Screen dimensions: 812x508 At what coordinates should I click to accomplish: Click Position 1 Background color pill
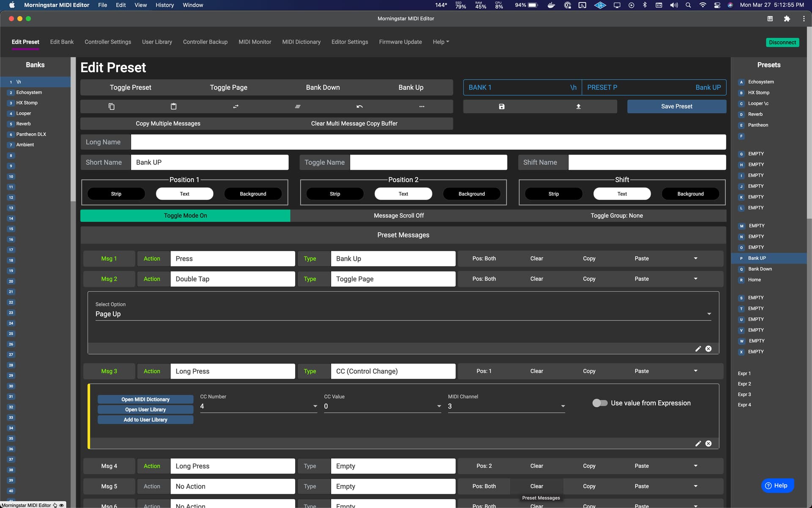pyautogui.click(x=253, y=194)
